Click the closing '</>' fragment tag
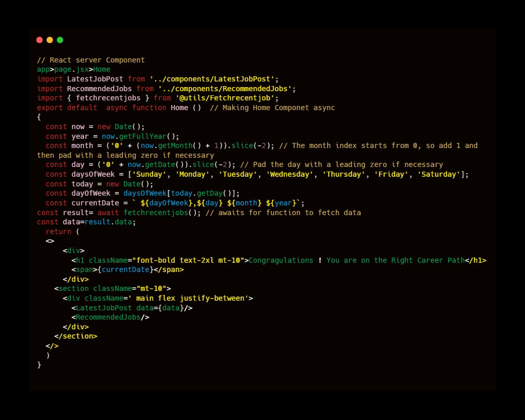525x420 pixels. (52, 346)
